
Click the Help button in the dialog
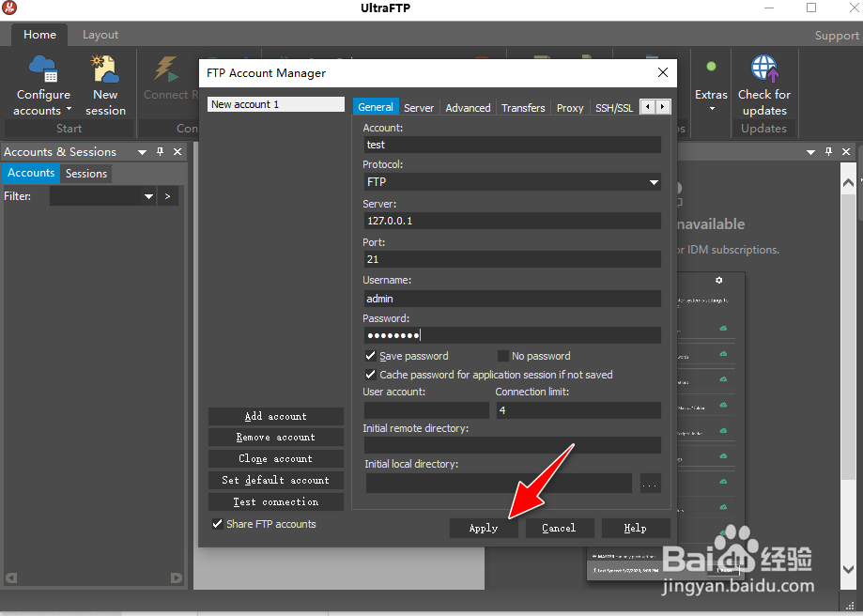pyautogui.click(x=635, y=528)
